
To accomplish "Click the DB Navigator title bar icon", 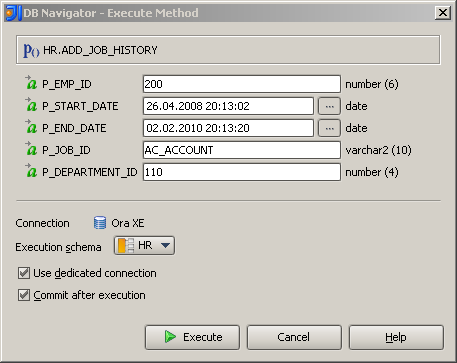I will point(13,13).
